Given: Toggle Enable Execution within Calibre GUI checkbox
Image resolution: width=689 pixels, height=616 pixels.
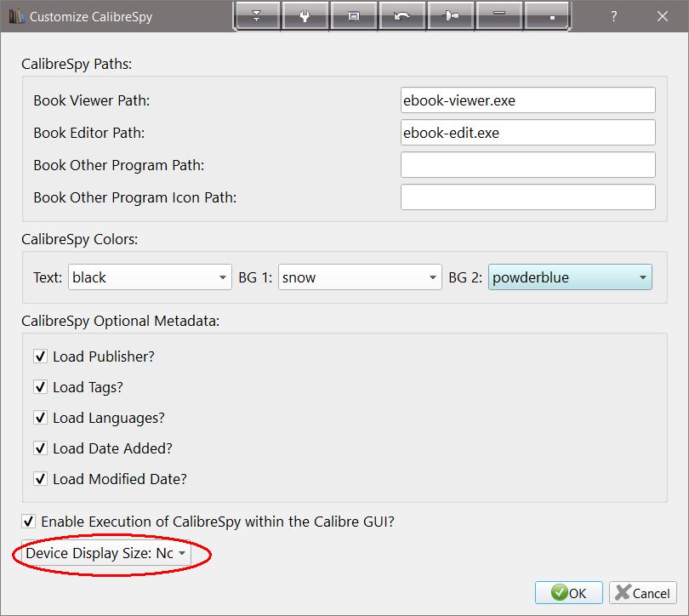Looking at the screenshot, I should click(x=29, y=522).
